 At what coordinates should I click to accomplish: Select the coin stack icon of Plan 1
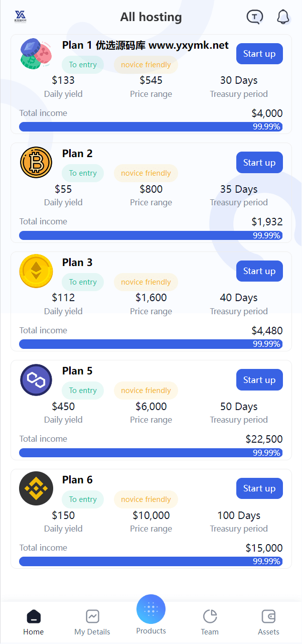click(x=36, y=54)
